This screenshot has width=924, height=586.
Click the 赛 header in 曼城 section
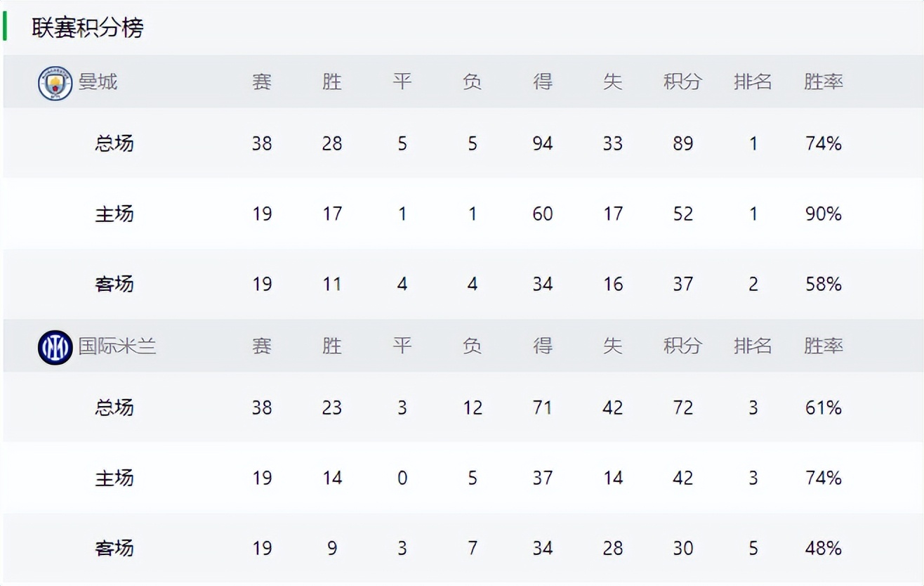262,82
